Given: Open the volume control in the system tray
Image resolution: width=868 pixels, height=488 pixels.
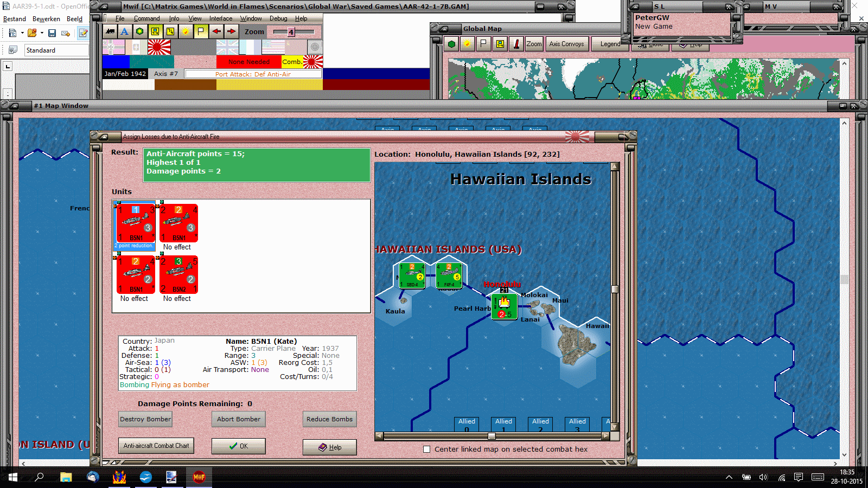Looking at the screenshot, I should (x=763, y=477).
